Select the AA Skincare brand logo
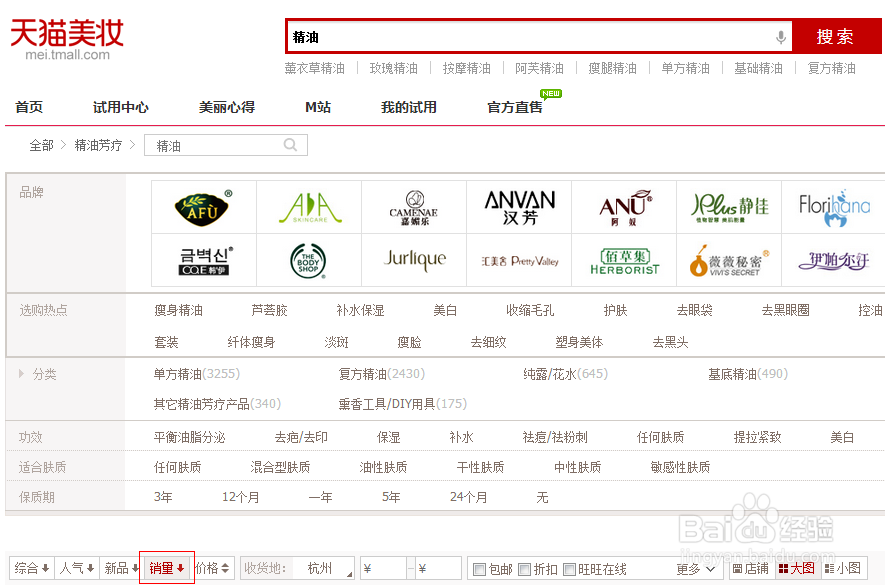Screen dimensions: 885x587 click(309, 207)
